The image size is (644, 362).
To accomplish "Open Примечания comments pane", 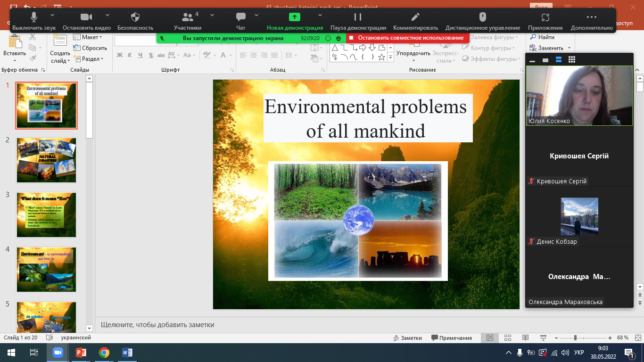I will [x=452, y=338].
